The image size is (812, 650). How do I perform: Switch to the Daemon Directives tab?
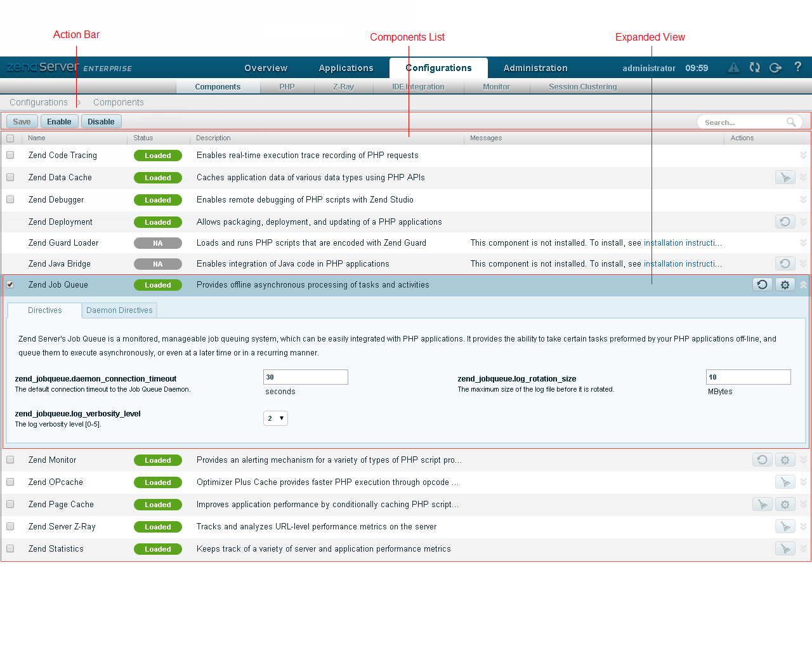tap(119, 310)
